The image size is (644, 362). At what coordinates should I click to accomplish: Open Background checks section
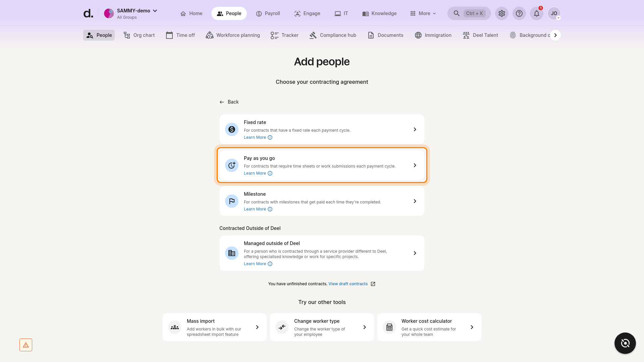[x=530, y=35]
